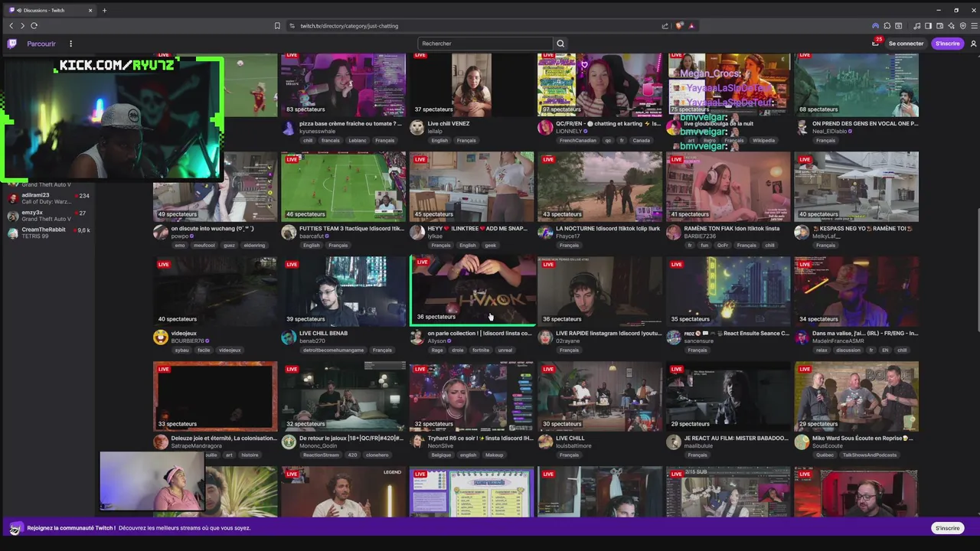Viewport: 980px width, 551px height.
Task: Select the fortnite tag under Allyson
Action: (481, 350)
